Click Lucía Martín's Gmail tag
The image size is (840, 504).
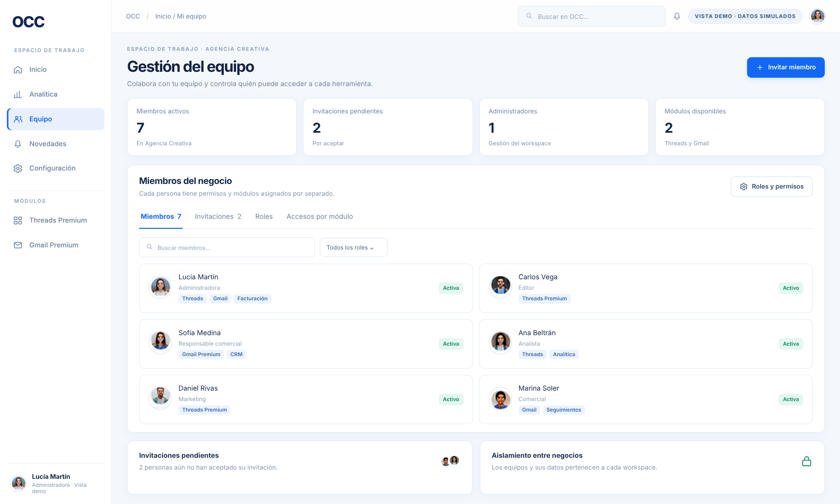pyautogui.click(x=220, y=299)
